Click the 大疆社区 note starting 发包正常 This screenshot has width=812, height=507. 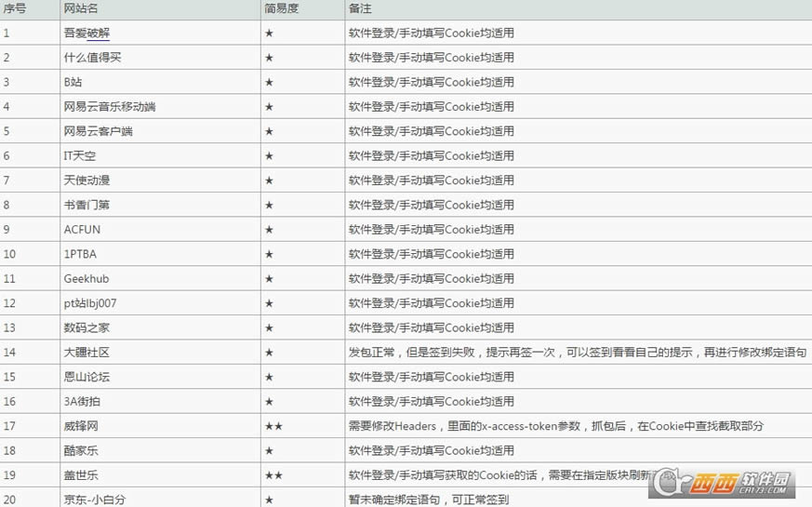coord(578,353)
